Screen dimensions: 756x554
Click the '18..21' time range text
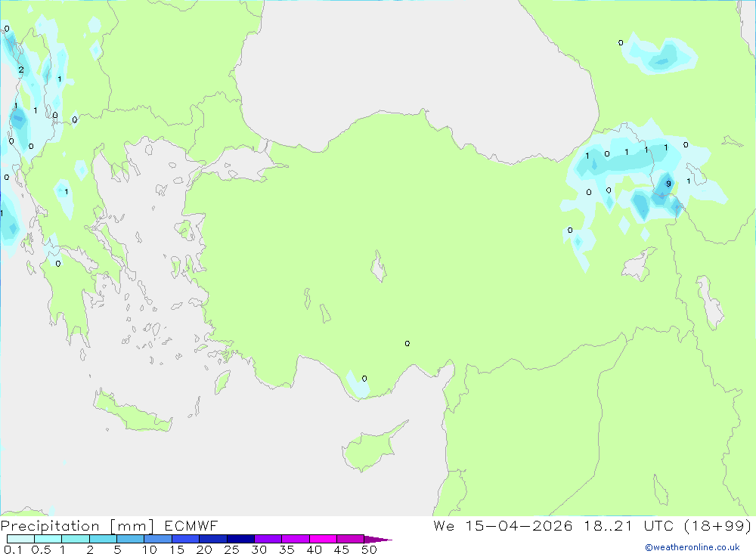pyautogui.click(x=608, y=525)
